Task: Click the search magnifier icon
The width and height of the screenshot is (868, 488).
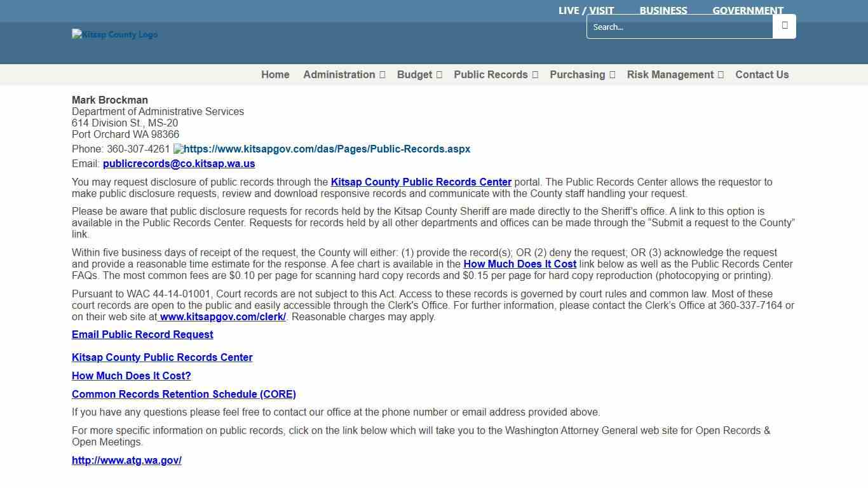Action: tap(784, 26)
